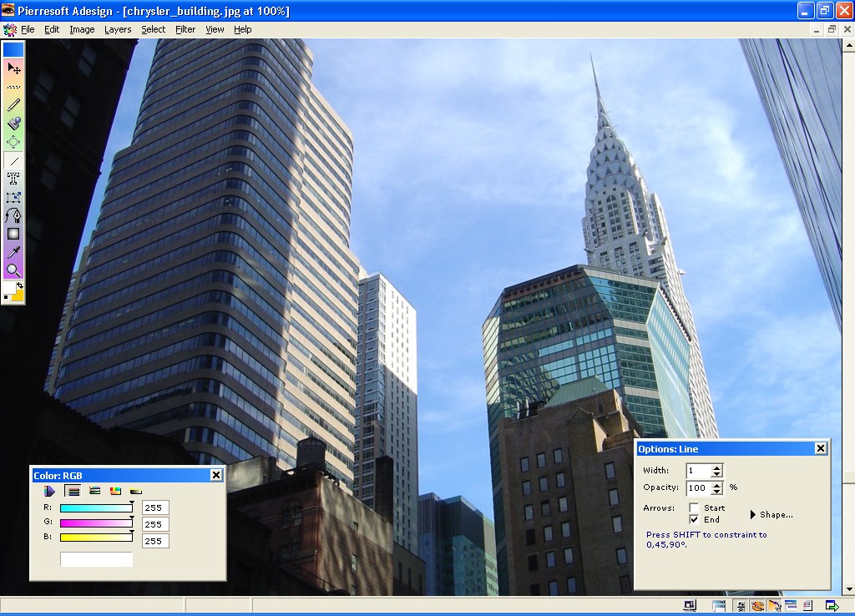The height and width of the screenshot is (616, 855).
Task: Click the stacked windows icon in status bar
Action: 719,606
